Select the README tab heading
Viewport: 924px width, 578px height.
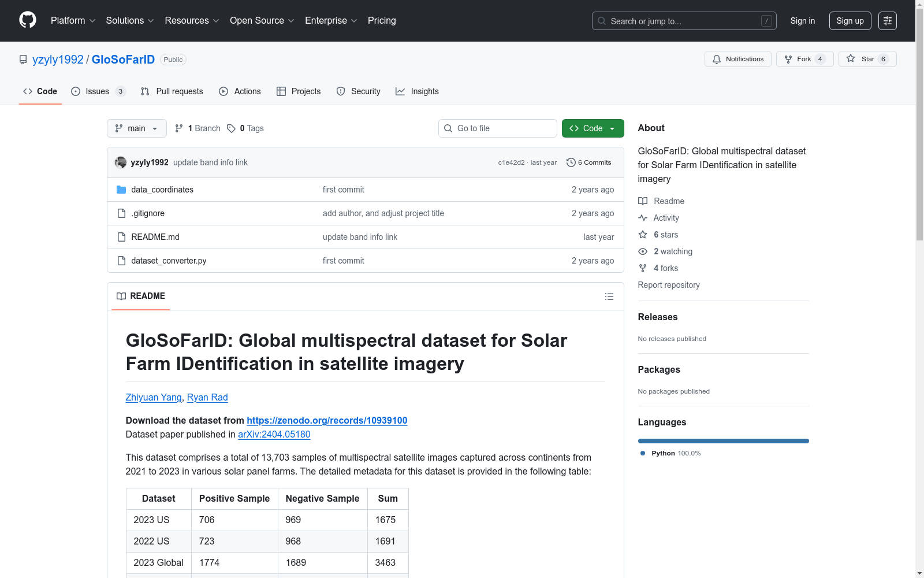[141, 296]
